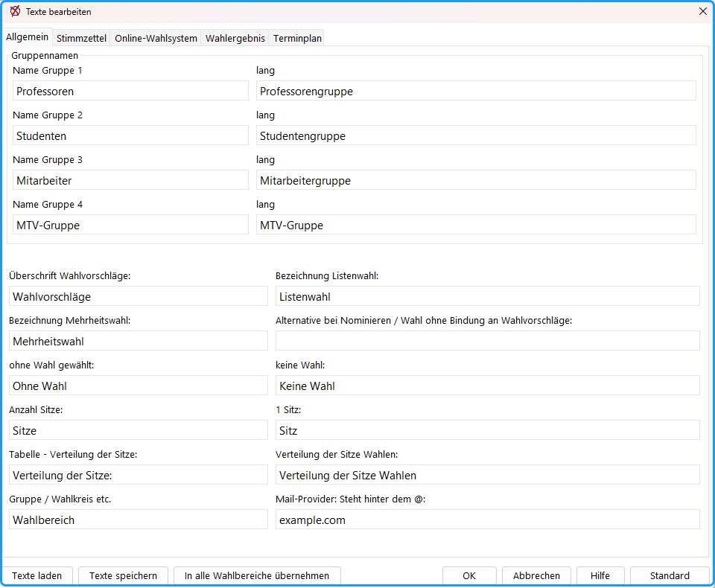Click the Studentengruppe long name field

click(476, 135)
